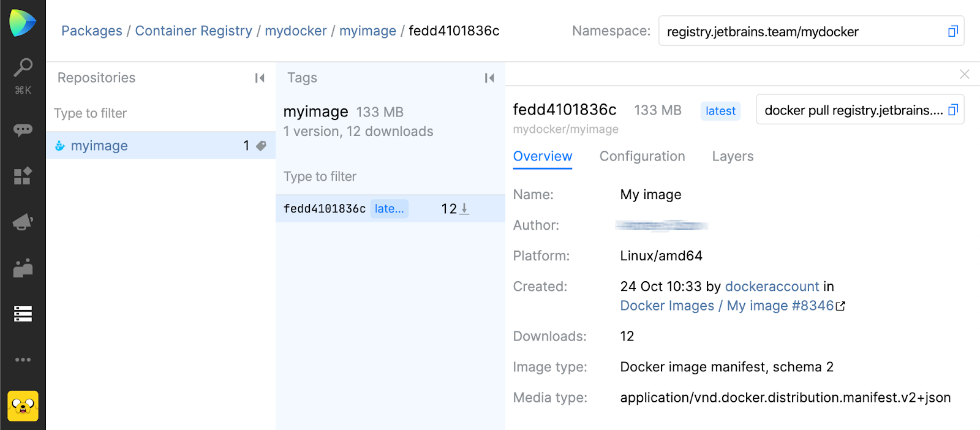This screenshot has height=430, width=980.
Task: Click '1 version, 12 downloads' text
Action: 358,132
